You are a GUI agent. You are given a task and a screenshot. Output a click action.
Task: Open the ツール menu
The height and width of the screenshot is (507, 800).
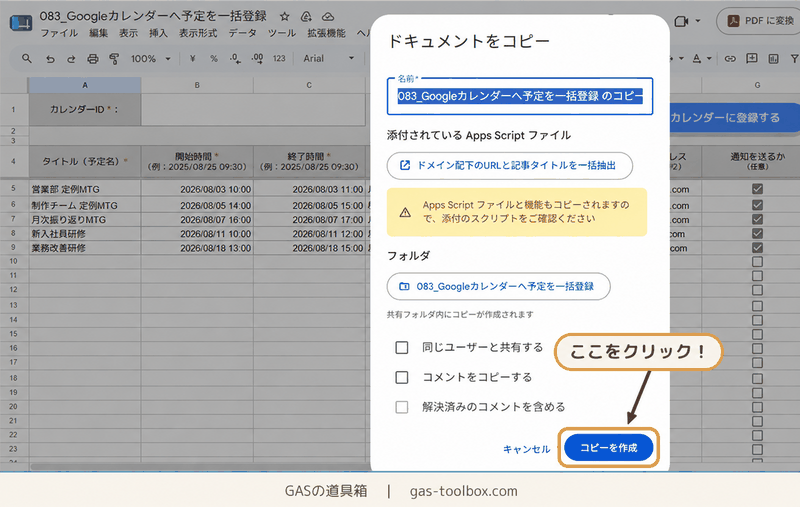[282, 33]
